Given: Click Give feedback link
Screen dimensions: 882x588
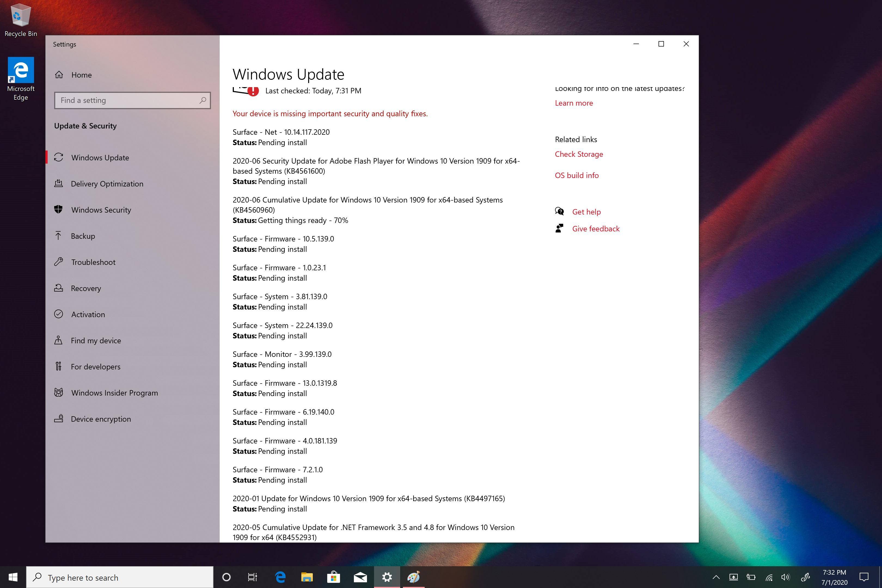Looking at the screenshot, I should click(x=596, y=229).
